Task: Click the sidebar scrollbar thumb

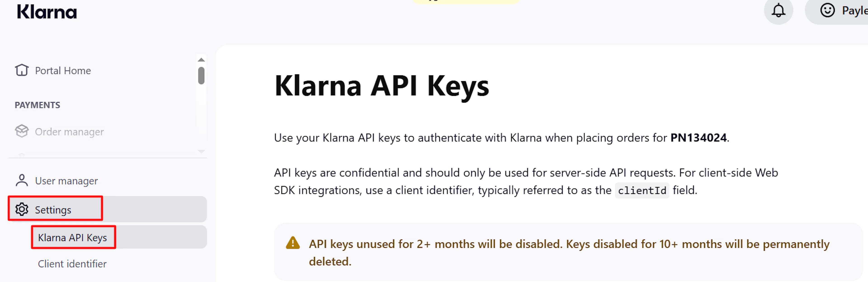Action: coord(201,75)
